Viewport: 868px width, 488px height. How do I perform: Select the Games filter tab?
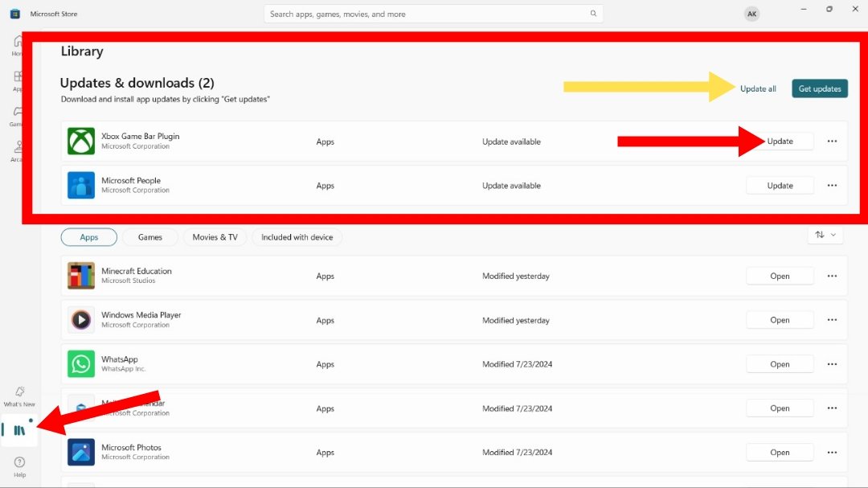150,237
